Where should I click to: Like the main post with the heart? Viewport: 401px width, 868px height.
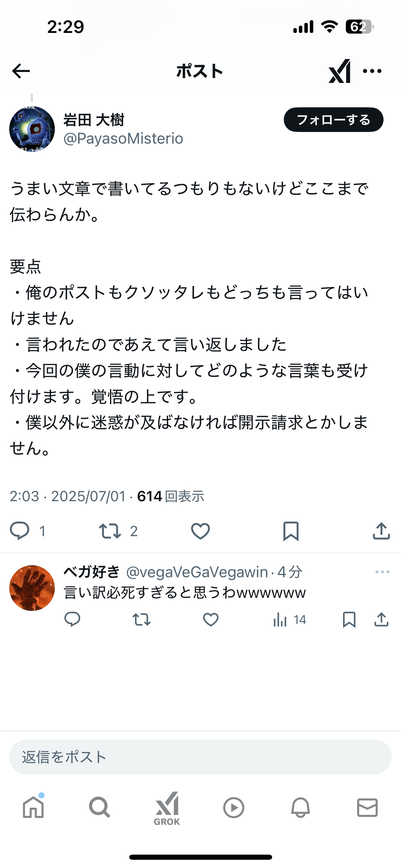pos(200,531)
